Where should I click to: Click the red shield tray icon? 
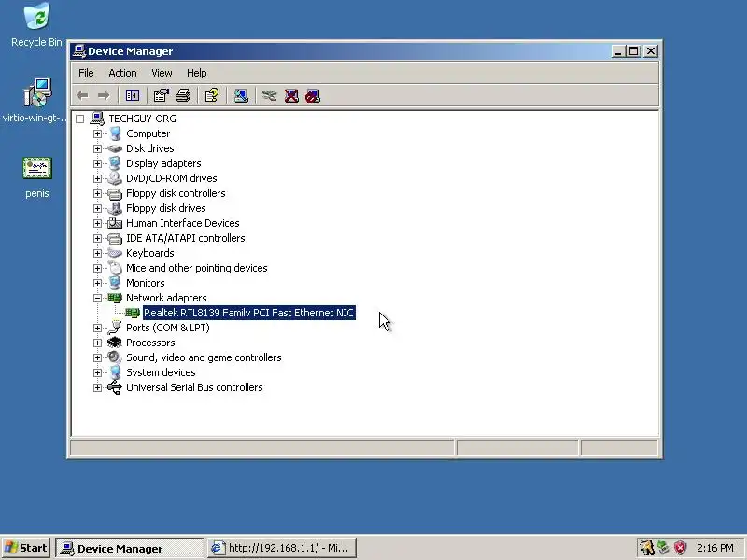(x=680, y=548)
